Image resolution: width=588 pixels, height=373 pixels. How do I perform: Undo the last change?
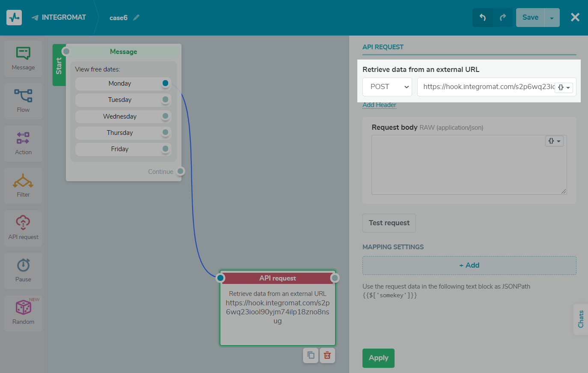[483, 18]
